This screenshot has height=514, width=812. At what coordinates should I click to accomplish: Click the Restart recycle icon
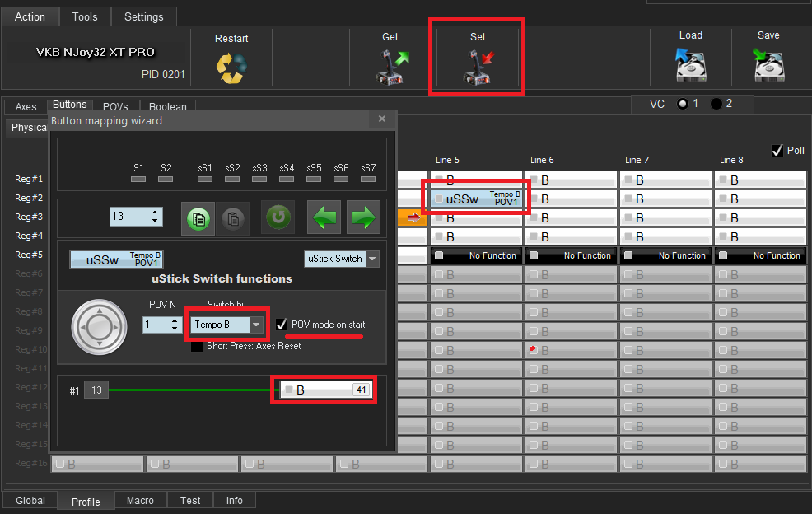(231, 68)
